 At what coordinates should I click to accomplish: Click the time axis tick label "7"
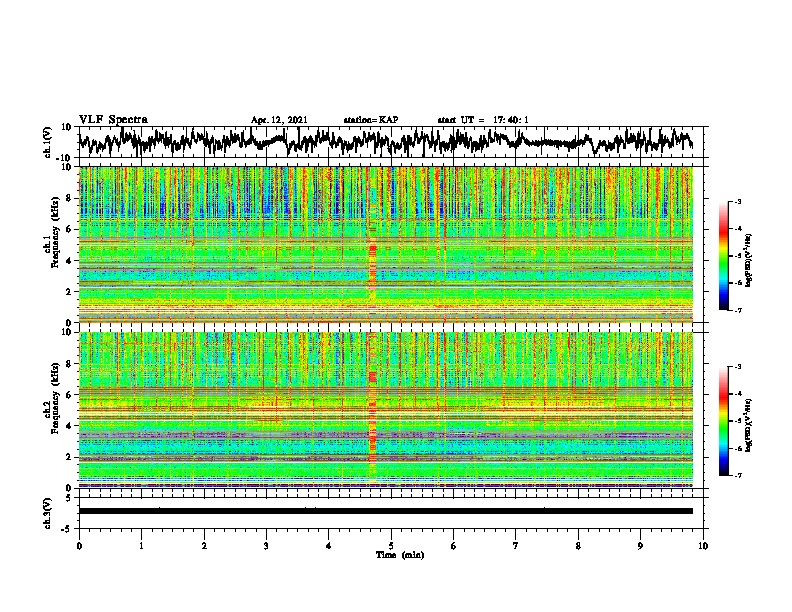point(516,546)
